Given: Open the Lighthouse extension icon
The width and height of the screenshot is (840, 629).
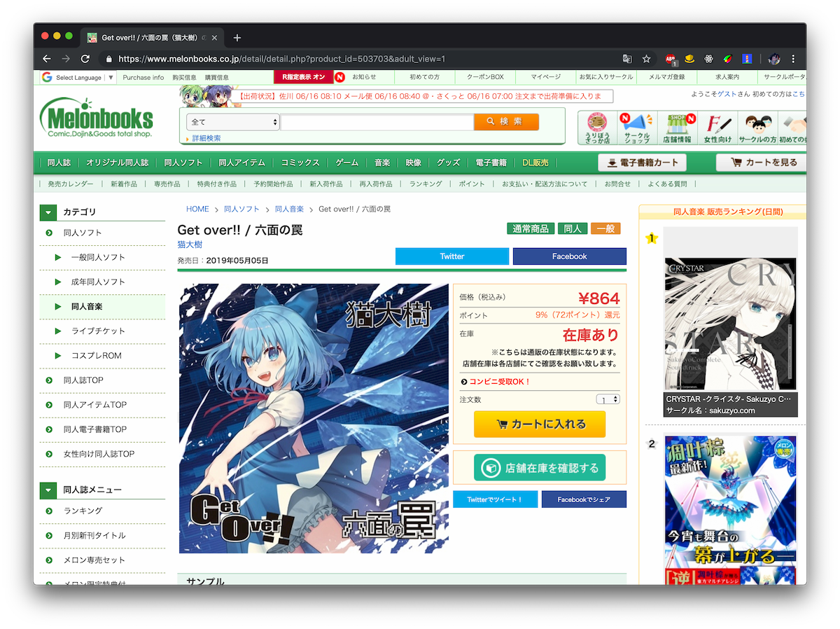Looking at the screenshot, I should click(747, 59).
